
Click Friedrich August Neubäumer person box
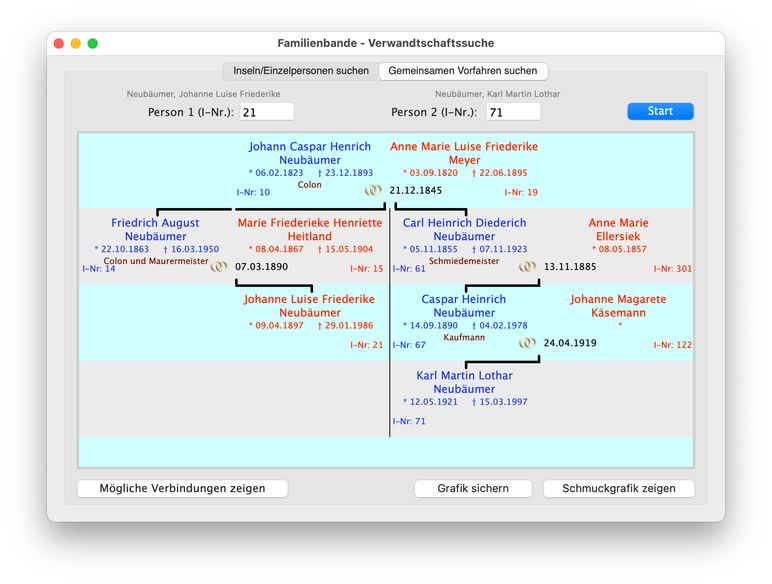pos(155,230)
